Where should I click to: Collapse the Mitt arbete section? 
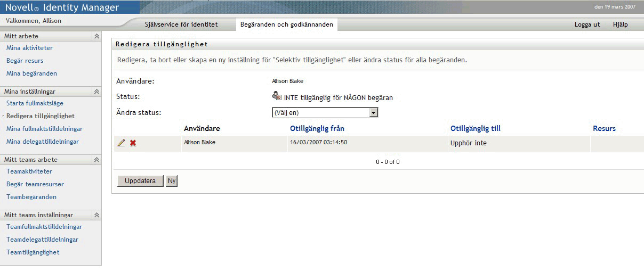click(96, 36)
